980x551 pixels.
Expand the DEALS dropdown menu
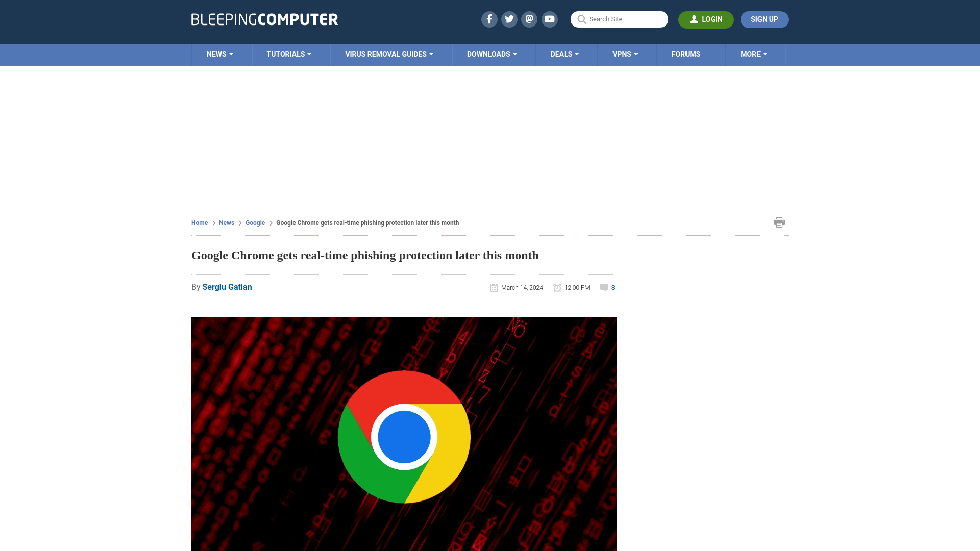point(565,54)
